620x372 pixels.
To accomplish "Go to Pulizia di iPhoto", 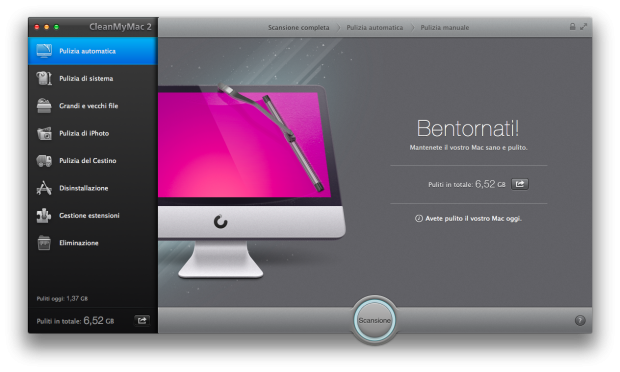I will (x=93, y=133).
